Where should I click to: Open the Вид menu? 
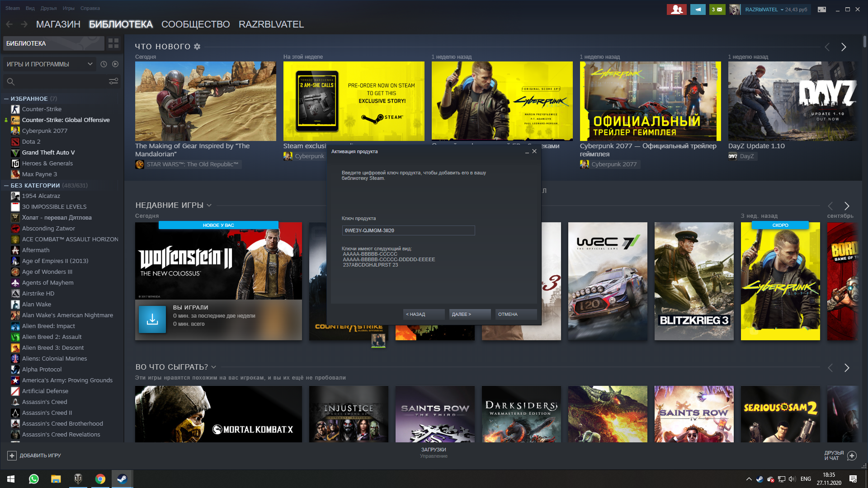30,8
